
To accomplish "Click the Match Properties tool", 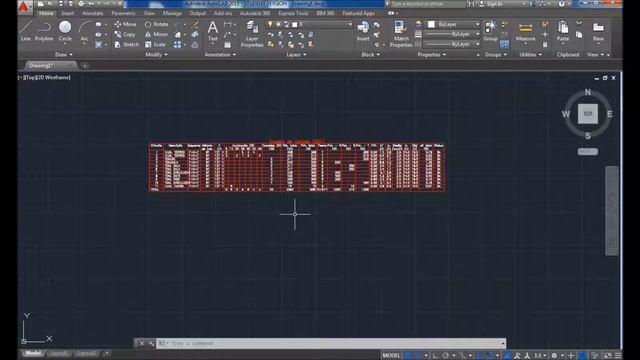I will [401, 34].
